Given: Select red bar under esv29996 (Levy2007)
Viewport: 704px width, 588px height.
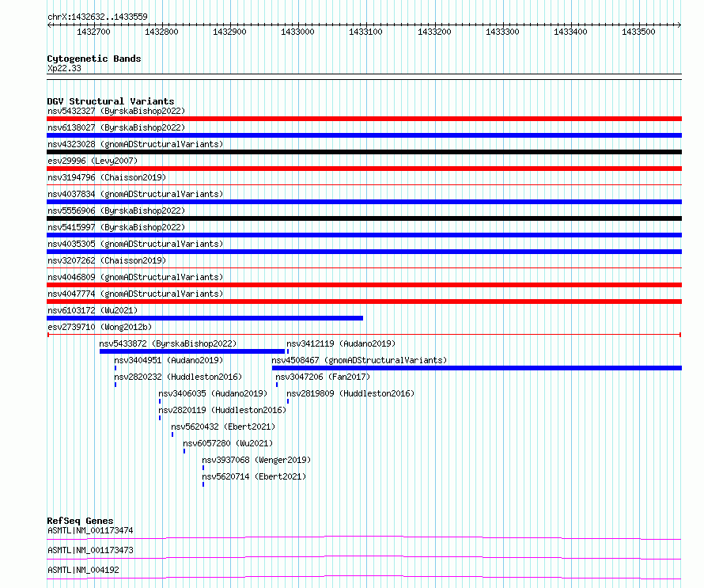Looking at the screenshot, I should click(364, 169).
